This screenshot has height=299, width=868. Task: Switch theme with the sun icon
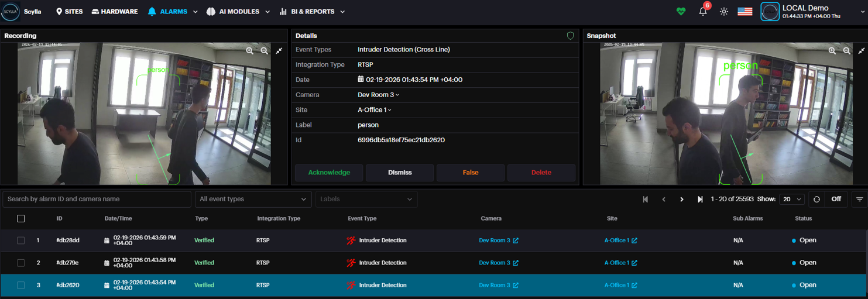point(724,12)
